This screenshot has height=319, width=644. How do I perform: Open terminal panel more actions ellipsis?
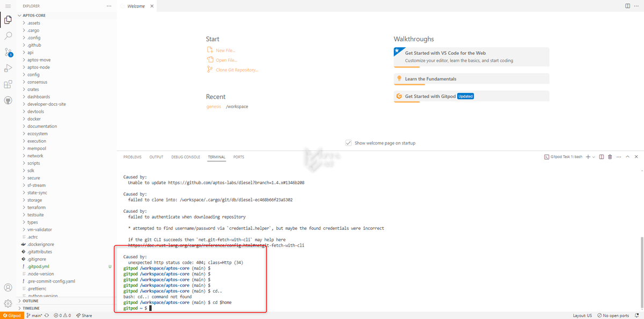619,157
